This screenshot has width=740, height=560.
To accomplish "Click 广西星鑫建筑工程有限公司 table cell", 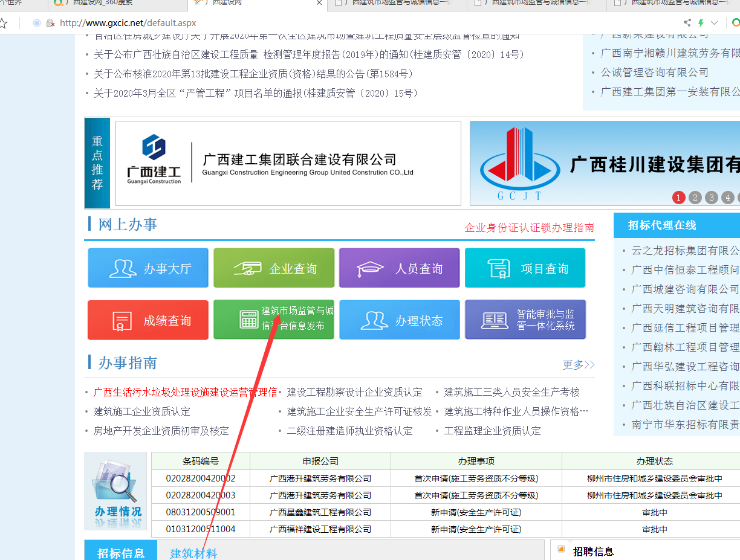I will [320, 512].
